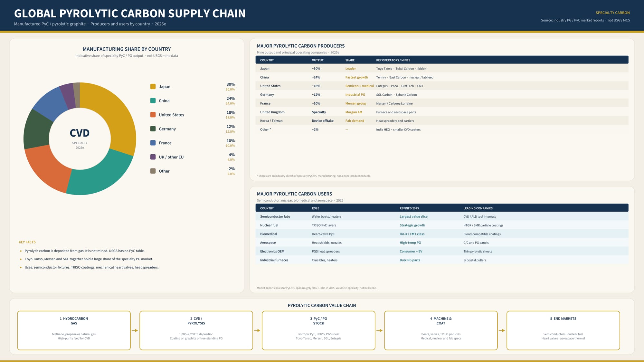Click the KEY FACTS heading
Image resolution: width=644 pixels, height=362 pixels.
click(x=27, y=242)
